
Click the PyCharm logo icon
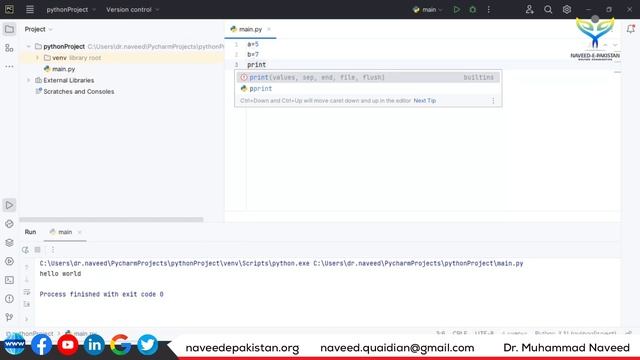click(9, 9)
